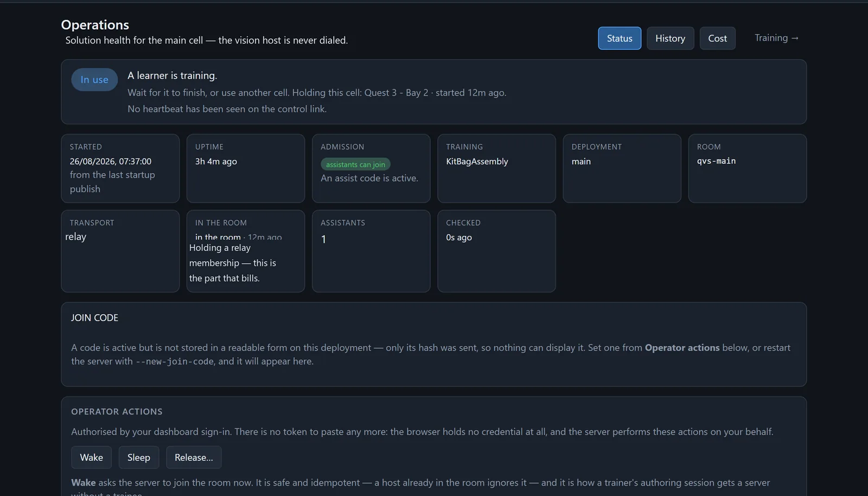Viewport: 868px width, 496px height.
Task: Click the text A learner is training.
Action: point(172,75)
